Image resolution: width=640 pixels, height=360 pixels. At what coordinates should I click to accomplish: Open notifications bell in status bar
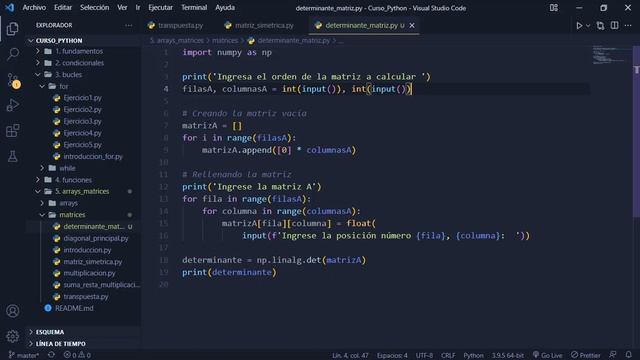tap(629, 355)
